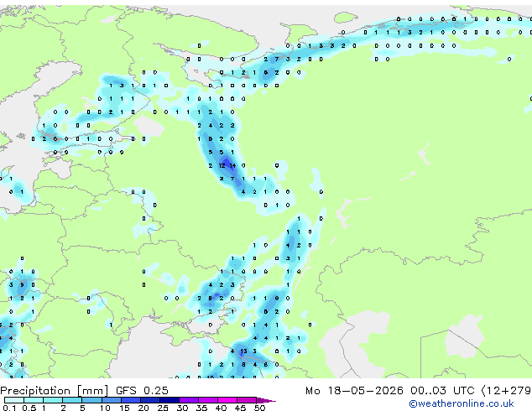The height and width of the screenshot is (411, 532).
Task: Click the 'GFS 0.25' model label
Action: click(142, 391)
